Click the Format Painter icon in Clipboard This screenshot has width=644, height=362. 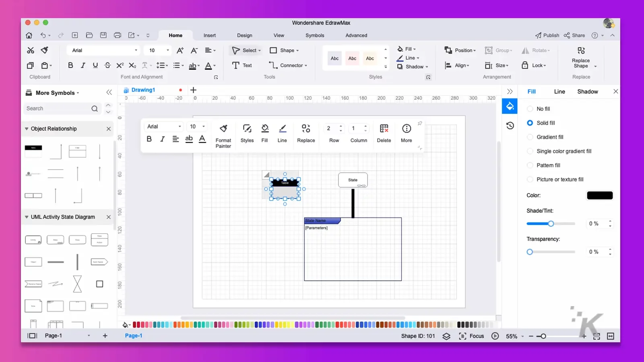(x=45, y=50)
